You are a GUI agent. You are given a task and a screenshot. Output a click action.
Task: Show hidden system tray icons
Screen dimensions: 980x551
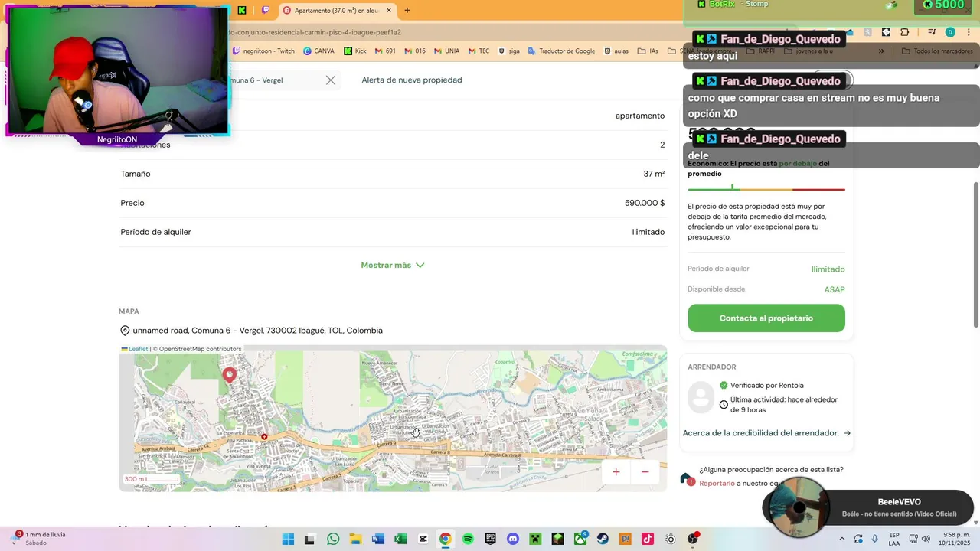(842, 539)
